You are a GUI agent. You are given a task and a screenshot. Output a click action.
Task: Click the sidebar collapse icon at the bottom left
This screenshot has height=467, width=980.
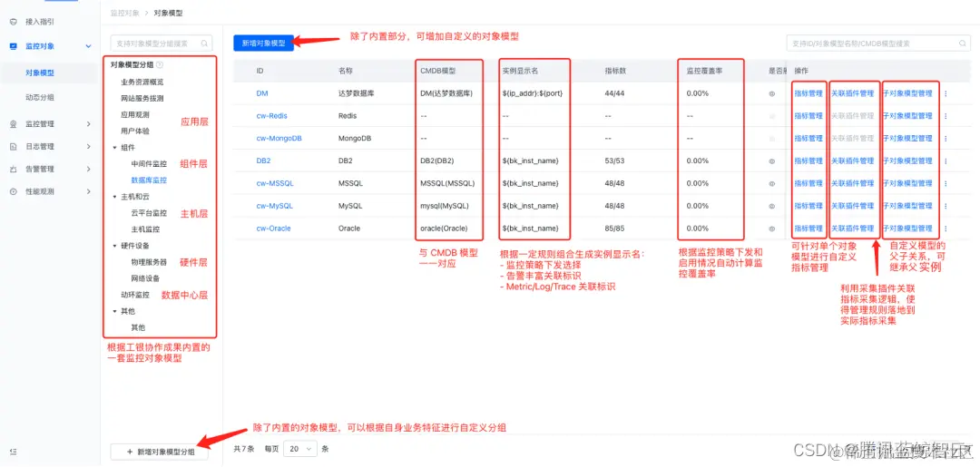pos(13,452)
